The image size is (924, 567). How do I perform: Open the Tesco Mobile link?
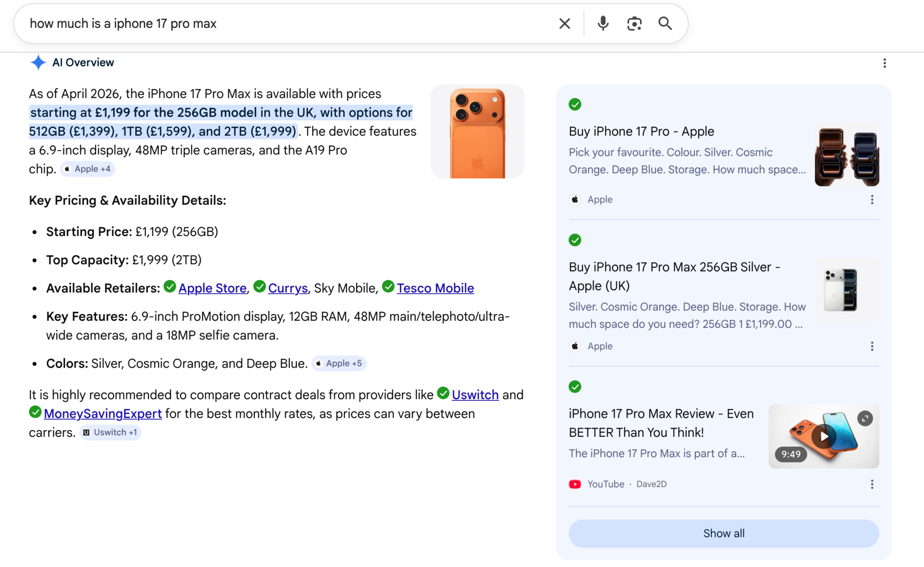pos(435,288)
